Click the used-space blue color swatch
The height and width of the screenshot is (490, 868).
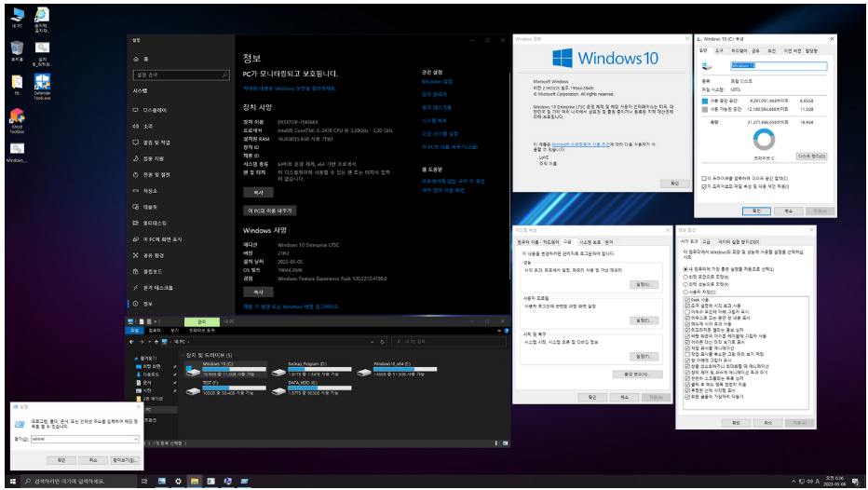705,102
